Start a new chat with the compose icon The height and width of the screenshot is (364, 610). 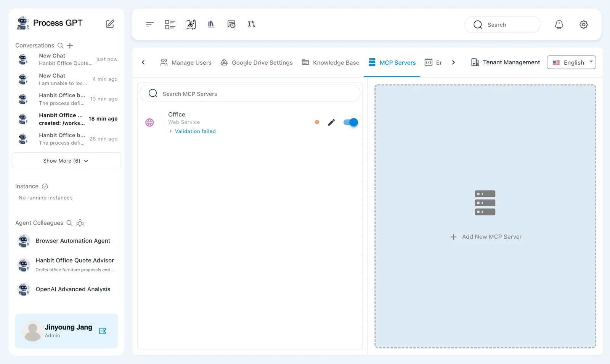coord(110,24)
